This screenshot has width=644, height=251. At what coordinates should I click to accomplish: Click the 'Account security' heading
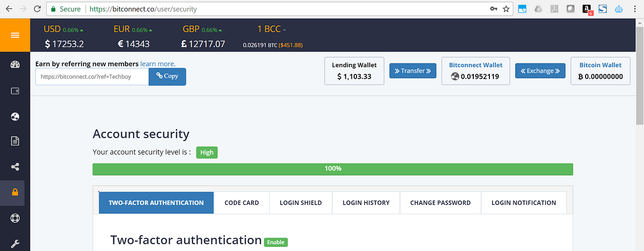pos(141,134)
